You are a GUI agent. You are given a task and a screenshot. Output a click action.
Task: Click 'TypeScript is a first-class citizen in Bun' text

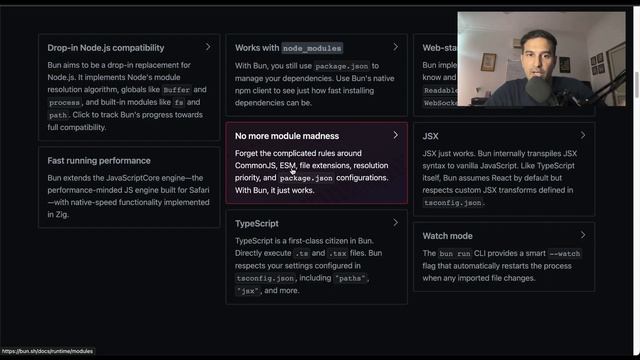click(304, 241)
